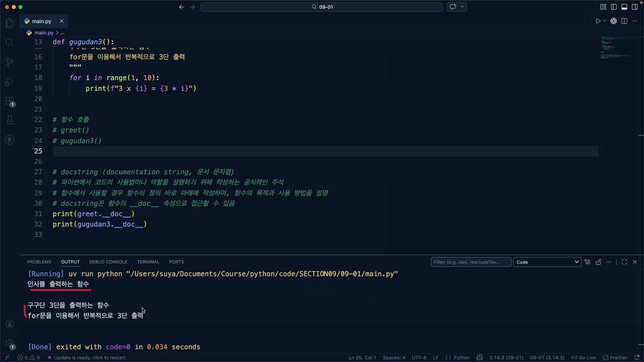Click Update is ready restart message

90,358
